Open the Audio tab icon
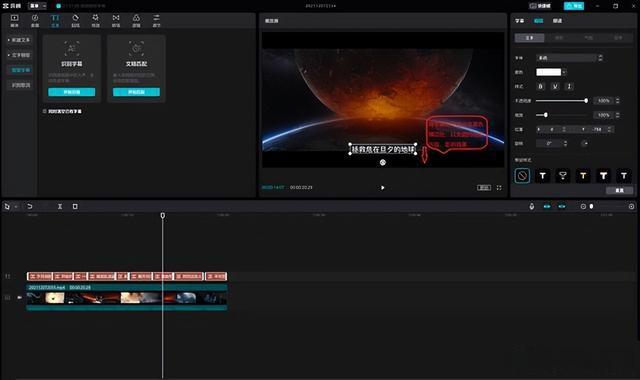This screenshot has width=640, height=380. click(x=35, y=20)
